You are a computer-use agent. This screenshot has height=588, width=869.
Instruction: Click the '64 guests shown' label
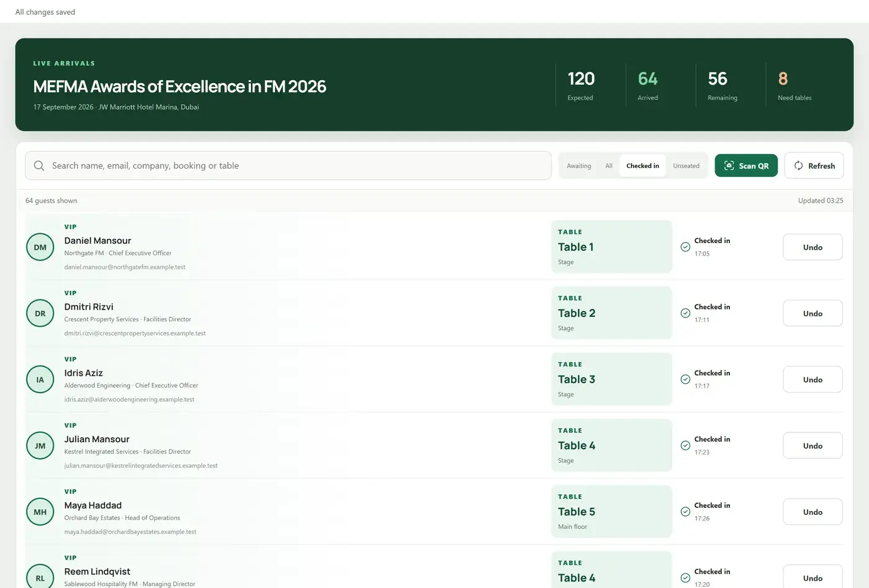coord(51,200)
